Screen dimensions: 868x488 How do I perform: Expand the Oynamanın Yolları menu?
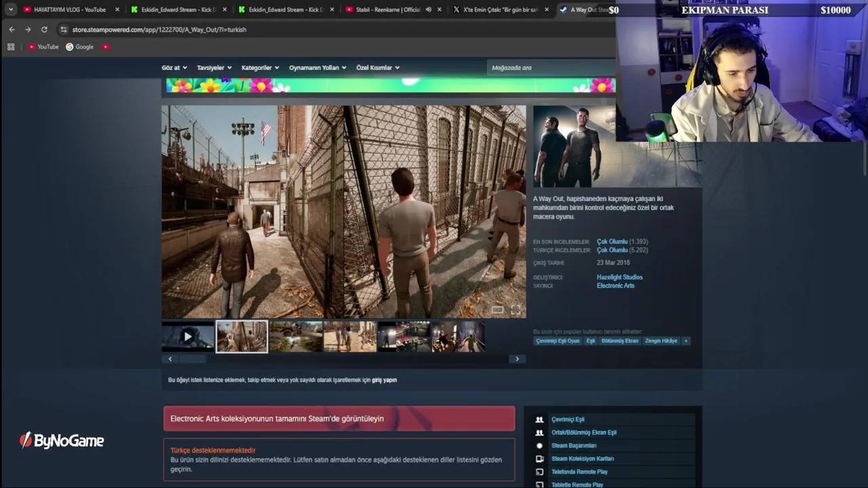pos(317,68)
